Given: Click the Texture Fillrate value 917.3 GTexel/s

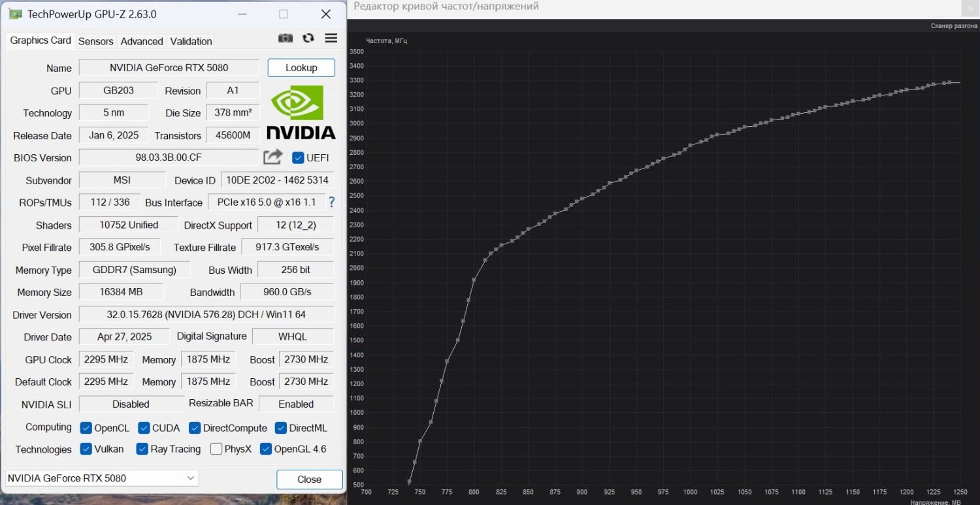Looking at the screenshot, I should point(287,247).
